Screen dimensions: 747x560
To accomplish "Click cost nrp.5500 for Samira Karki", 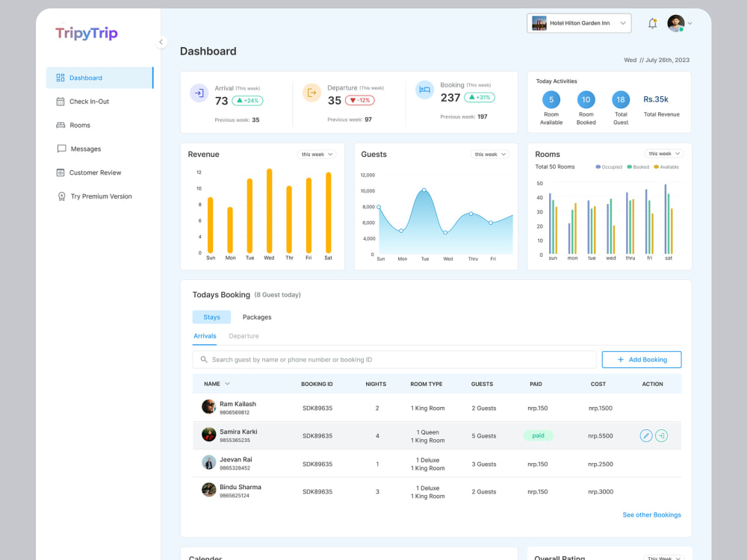I will point(601,436).
